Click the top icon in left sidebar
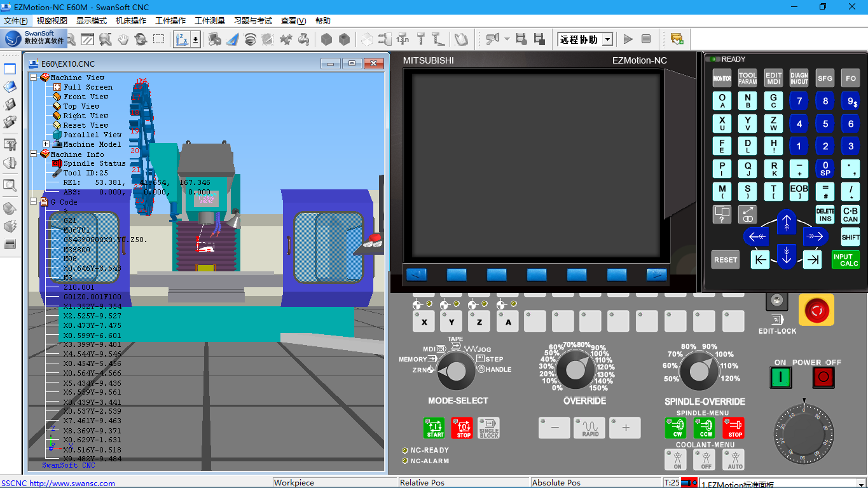 pyautogui.click(x=10, y=69)
